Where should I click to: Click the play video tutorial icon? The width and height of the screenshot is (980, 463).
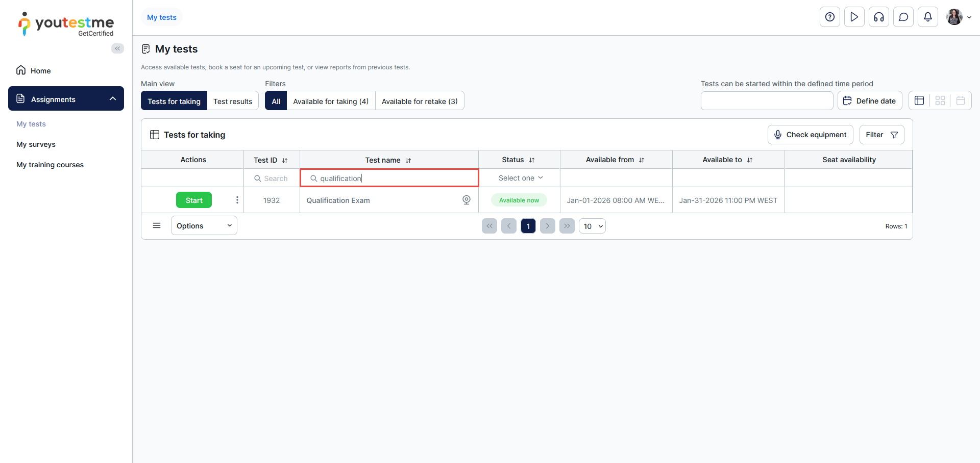point(854,17)
